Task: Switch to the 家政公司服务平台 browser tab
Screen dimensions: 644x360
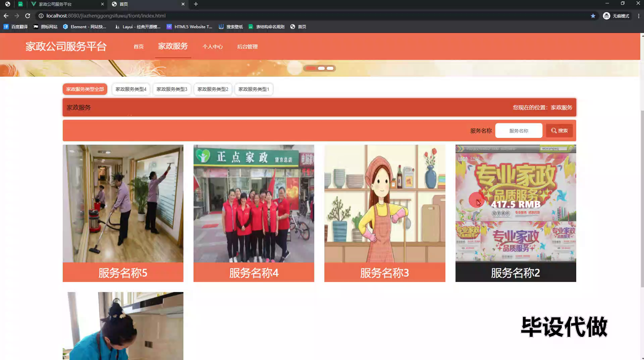Action: pos(67,4)
